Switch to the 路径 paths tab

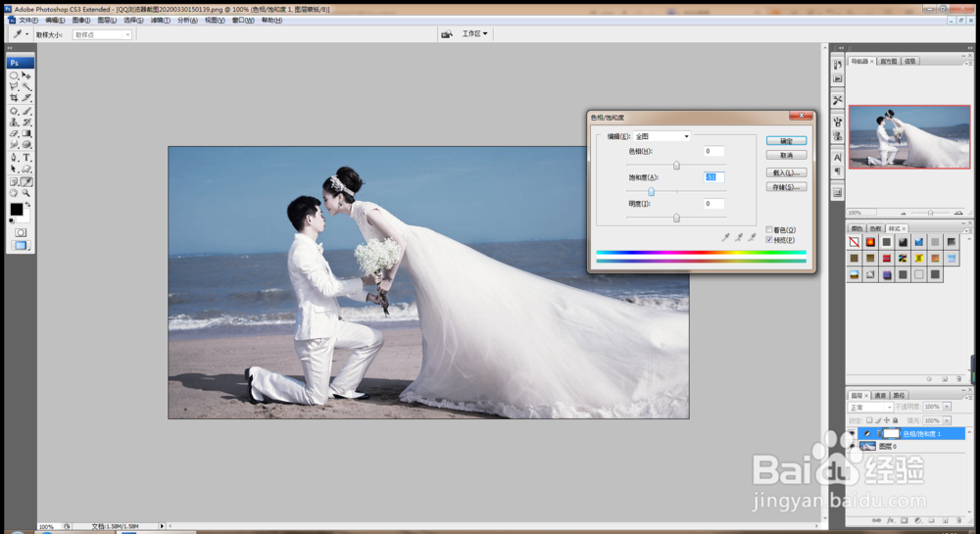899,395
